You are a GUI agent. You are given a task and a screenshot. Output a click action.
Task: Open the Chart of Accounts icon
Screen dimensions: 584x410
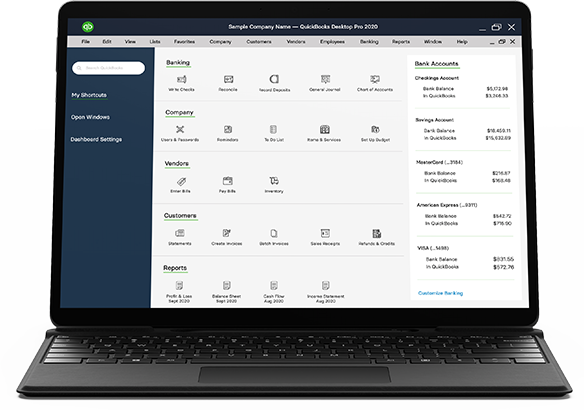point(375,79)
